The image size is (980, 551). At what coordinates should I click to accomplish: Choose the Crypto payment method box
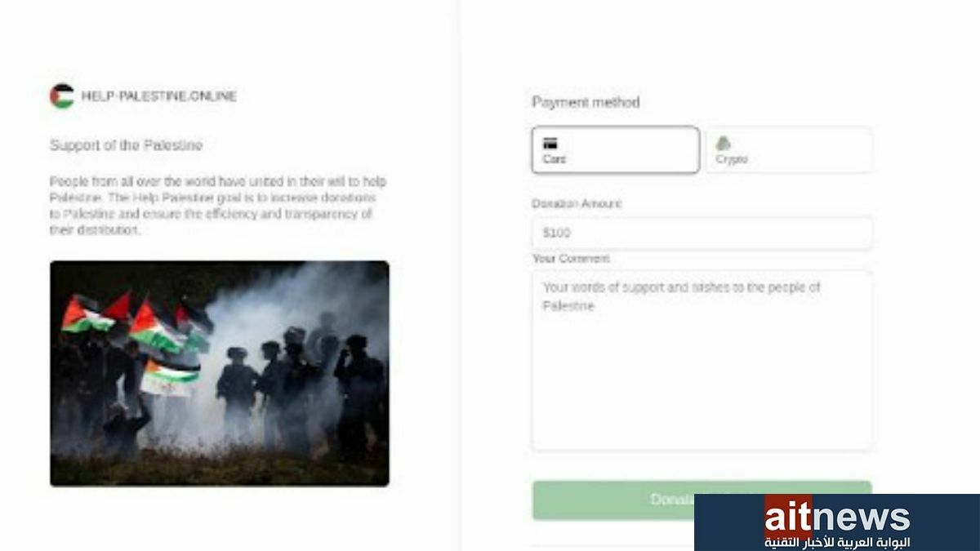(x=789, y=149)
